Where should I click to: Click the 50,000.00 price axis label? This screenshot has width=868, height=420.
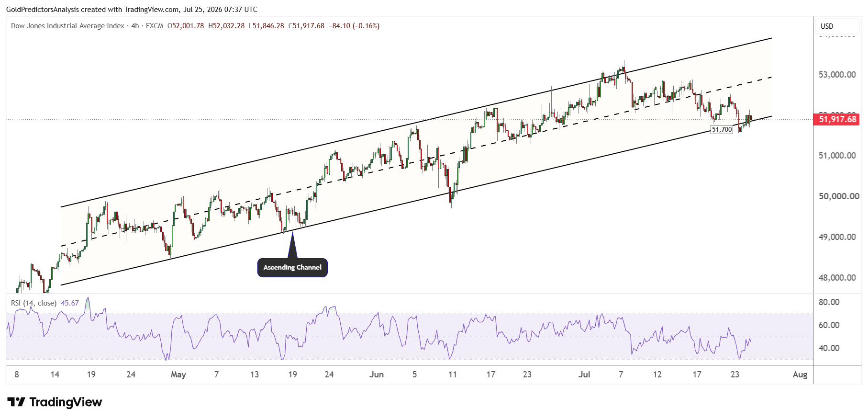coord(838,196)
